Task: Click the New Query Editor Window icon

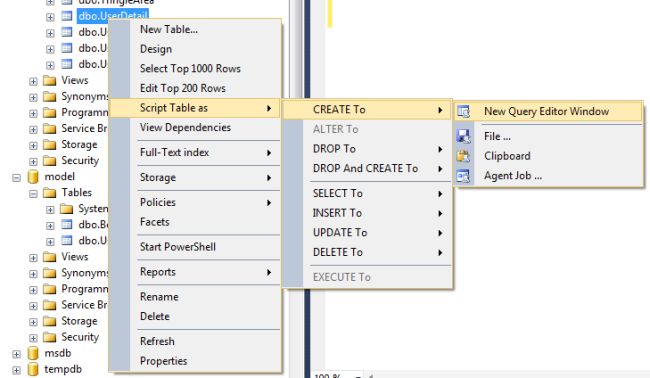Action: [x=463, y=111]
